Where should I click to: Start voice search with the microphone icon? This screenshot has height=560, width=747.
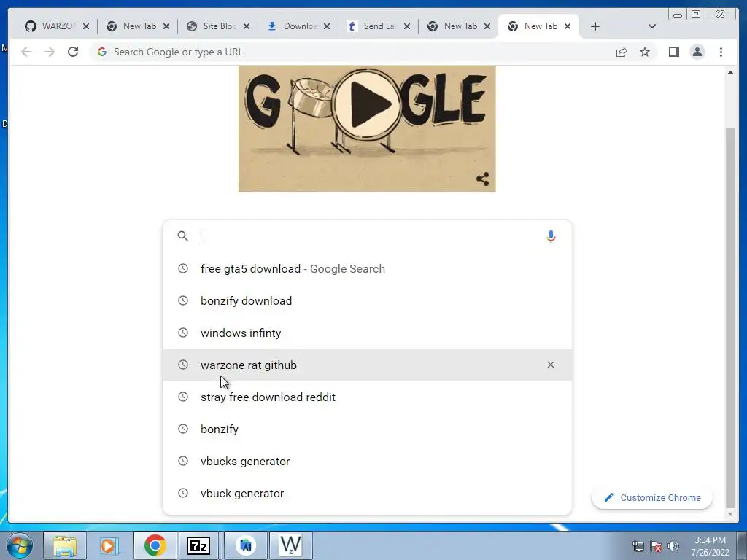coord(551,236)
